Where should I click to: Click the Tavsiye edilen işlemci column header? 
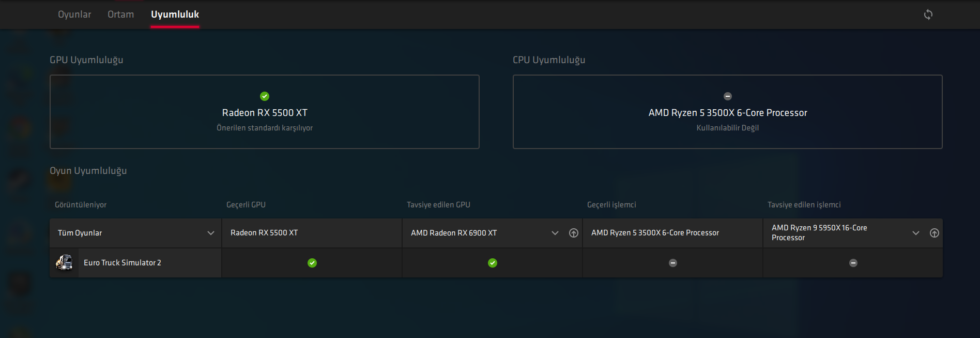point(804,205)
